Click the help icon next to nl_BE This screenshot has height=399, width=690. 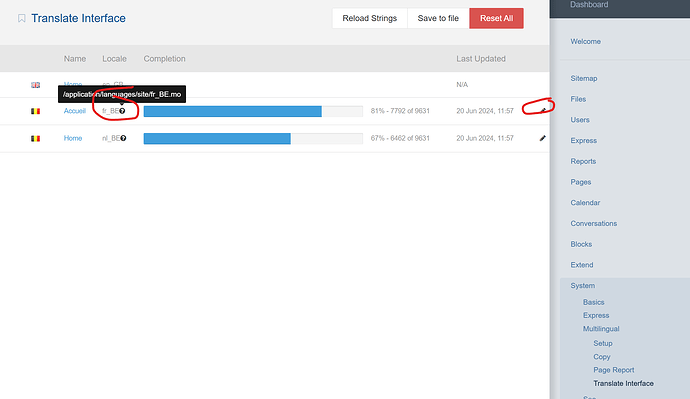[x=123, y=138]
